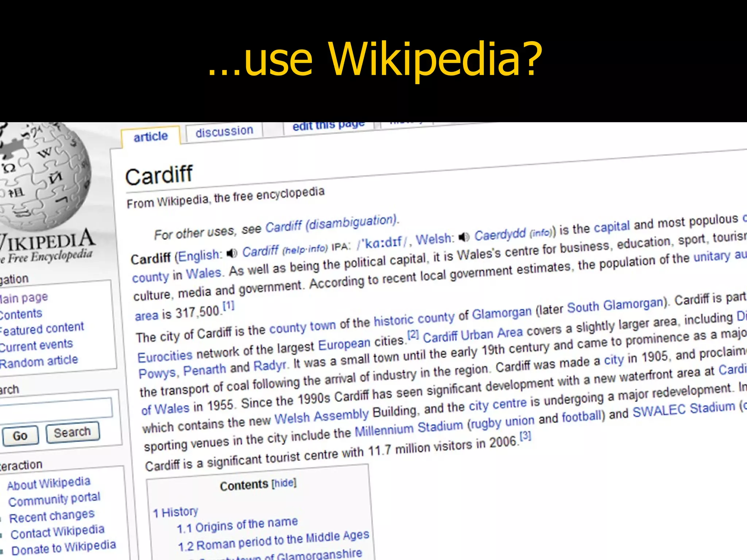Follow the area link before 317,500

pyautogui.click(x=146, y=315)
